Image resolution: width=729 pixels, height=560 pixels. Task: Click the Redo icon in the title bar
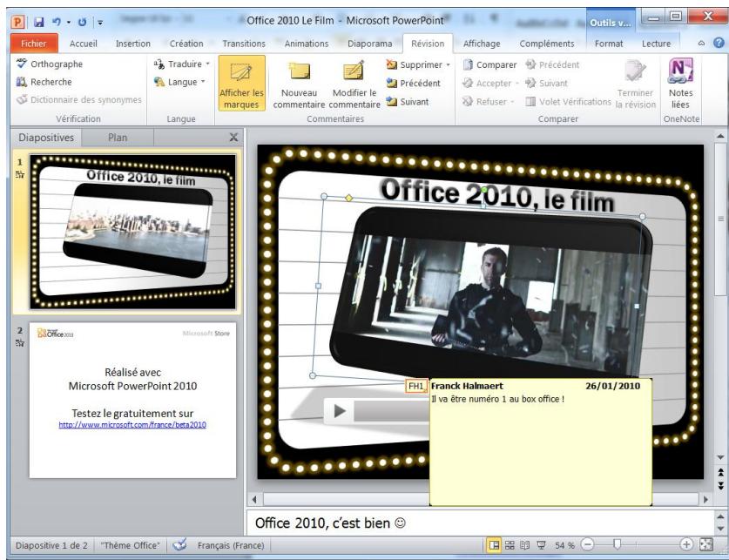tap(82, 22)
